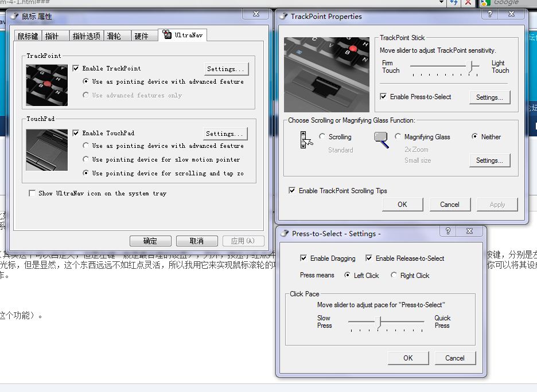Viewport: 537px width, 392px height.
Task: Click the Magnifying Glass icon
Action: pyautogui.click(x=382, y=139)
